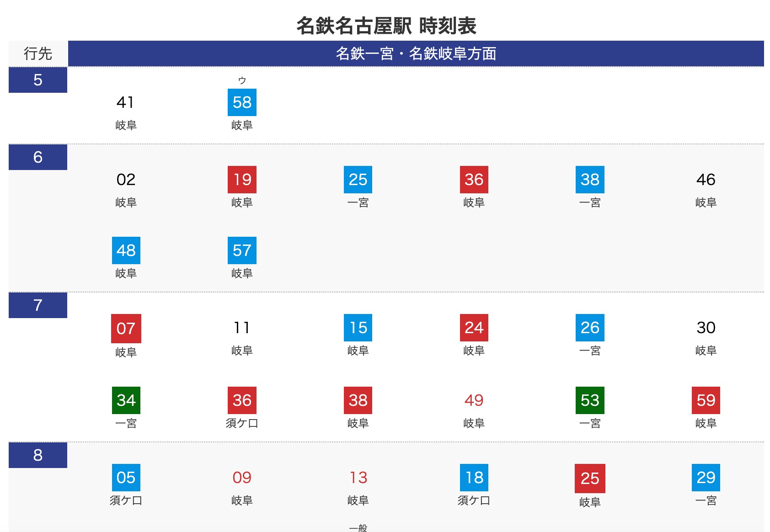This screenshot has height=532, width=770.
Task: Click the hour 8 row header
Action: click(38, 455)
